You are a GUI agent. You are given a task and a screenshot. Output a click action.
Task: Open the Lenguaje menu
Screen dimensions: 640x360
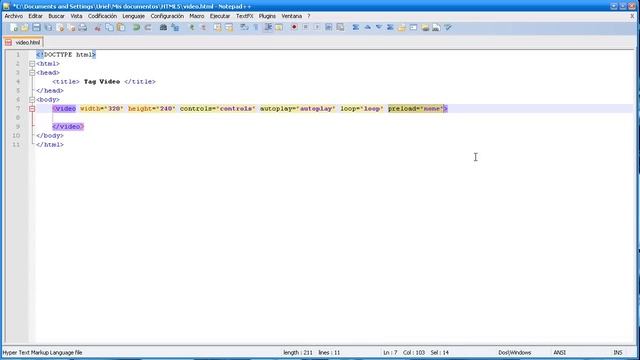point(133,16)
